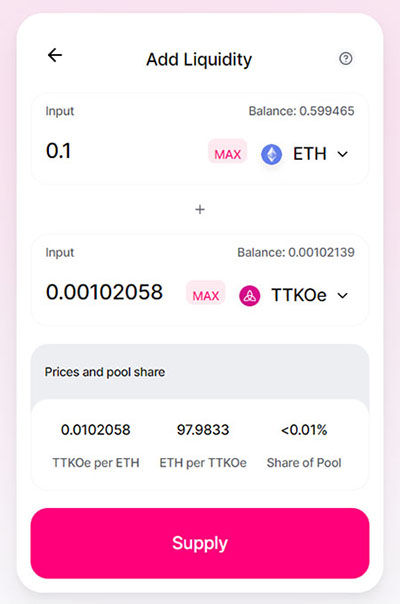
Task: Expand the TTKOe token dropdown chevron
Action: point(343,296)
